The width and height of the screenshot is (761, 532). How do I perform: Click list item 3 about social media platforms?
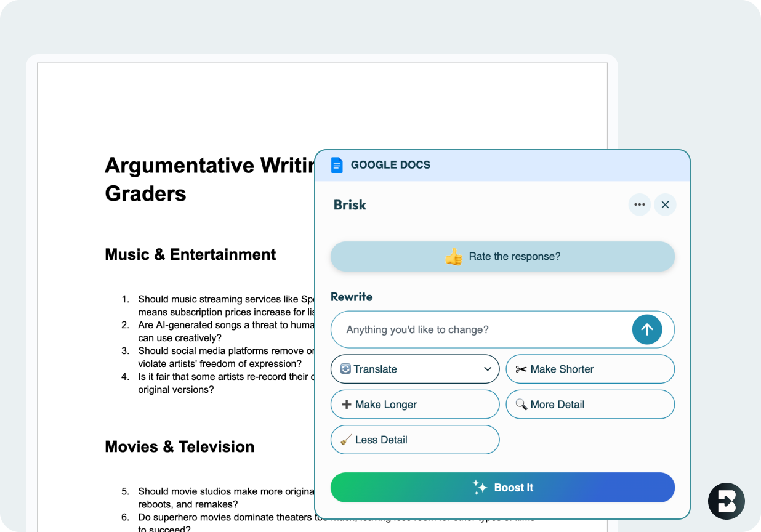coord(219,357)
